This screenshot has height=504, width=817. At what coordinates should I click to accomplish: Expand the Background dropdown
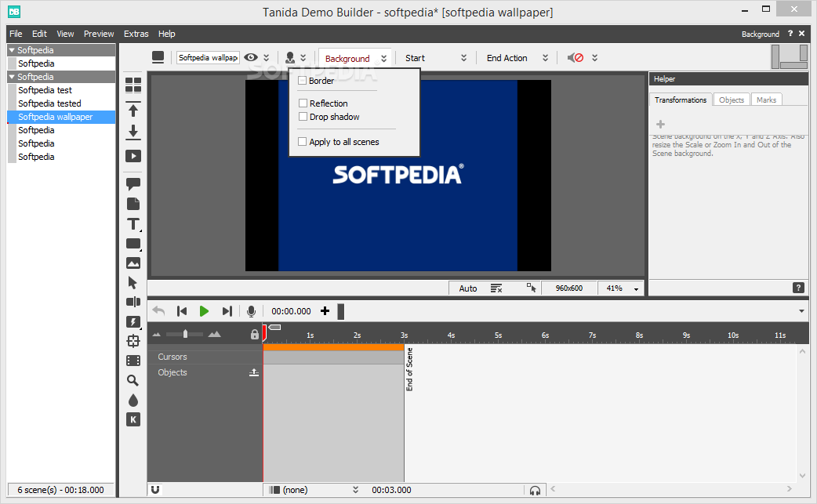pos(383,58)
